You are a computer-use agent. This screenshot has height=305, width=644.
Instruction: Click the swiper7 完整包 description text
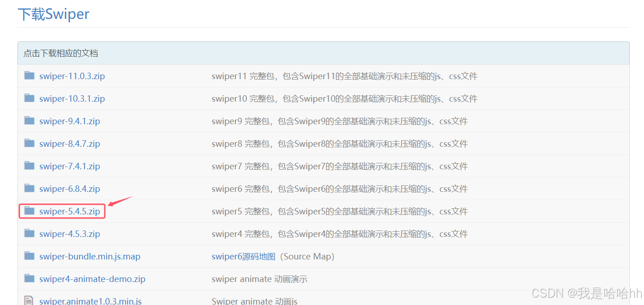point(340,167)
